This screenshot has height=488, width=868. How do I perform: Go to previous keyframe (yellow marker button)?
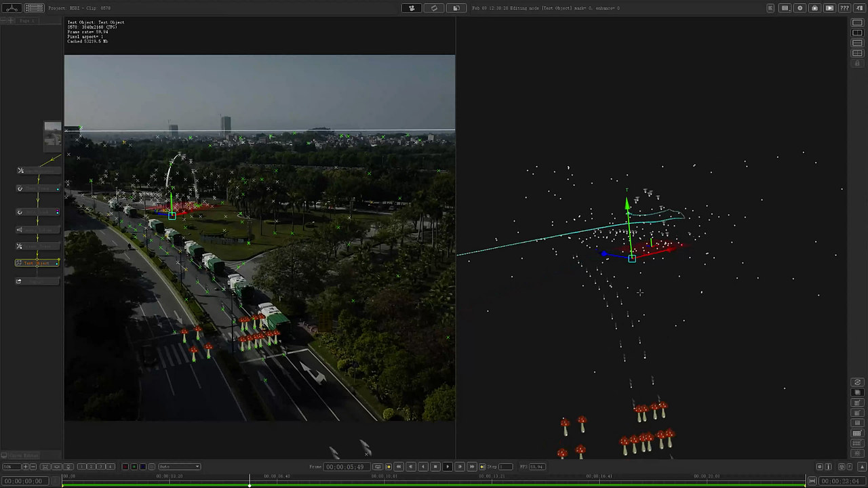388,466
